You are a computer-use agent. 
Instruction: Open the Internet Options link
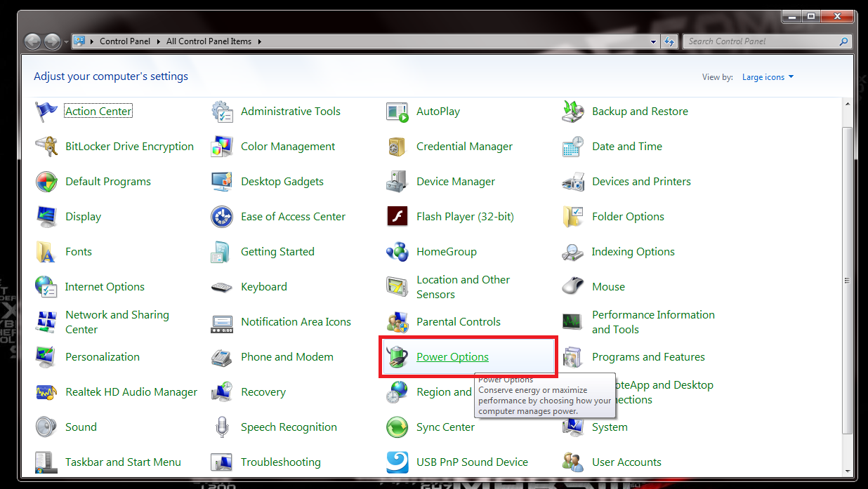[105, 287]
